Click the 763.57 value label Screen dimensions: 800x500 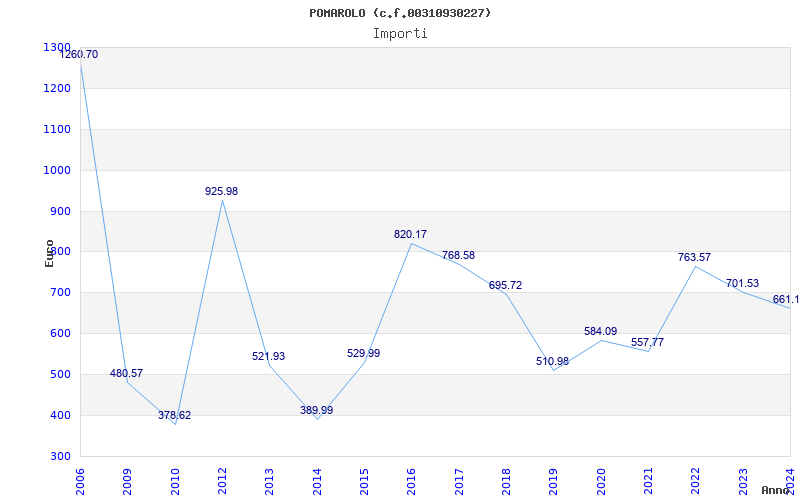(694, 258)
